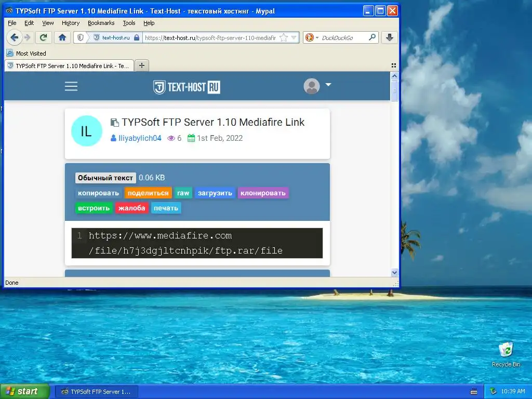Open the browser Home page icon
The width and height of the screenshot is (532, 399).
[62, 37]
